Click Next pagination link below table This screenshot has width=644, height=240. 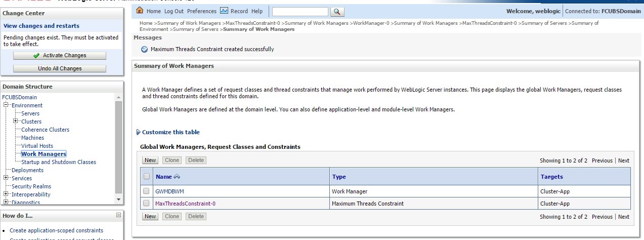point(624,217)
